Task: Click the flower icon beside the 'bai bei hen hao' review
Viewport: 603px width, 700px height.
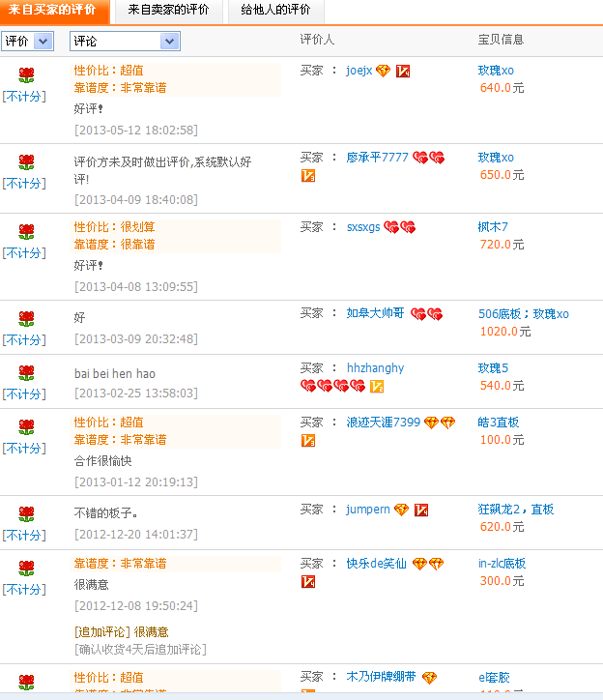Action: tap(26, 373)
